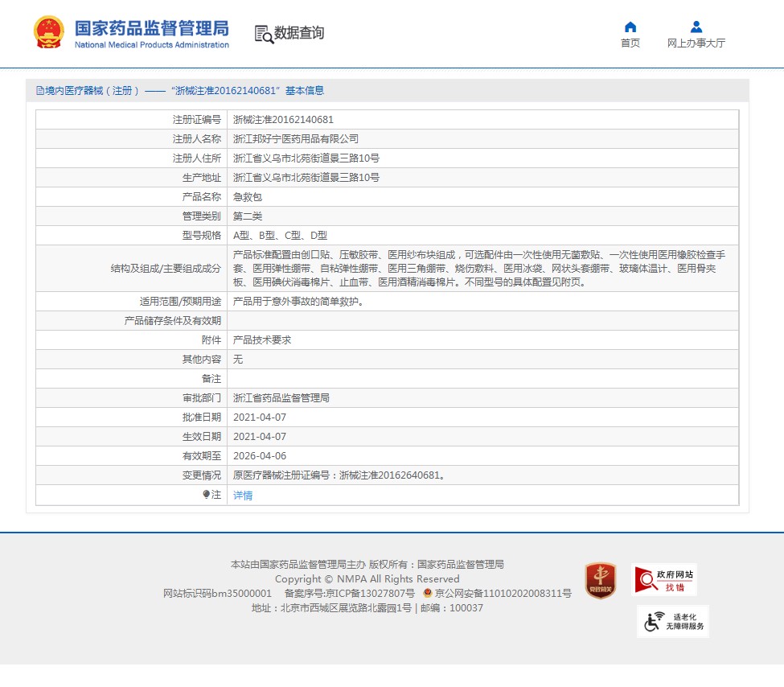Click the 变更情况 row label

point(202,475)
